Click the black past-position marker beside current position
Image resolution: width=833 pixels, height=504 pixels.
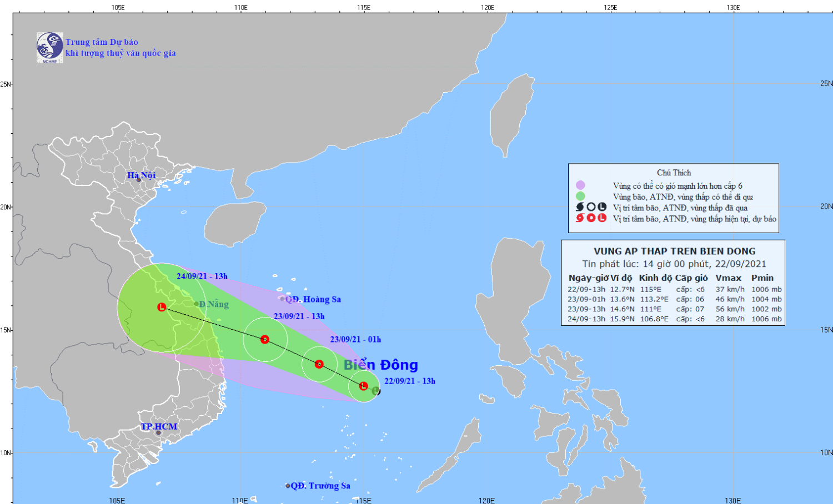377,391
